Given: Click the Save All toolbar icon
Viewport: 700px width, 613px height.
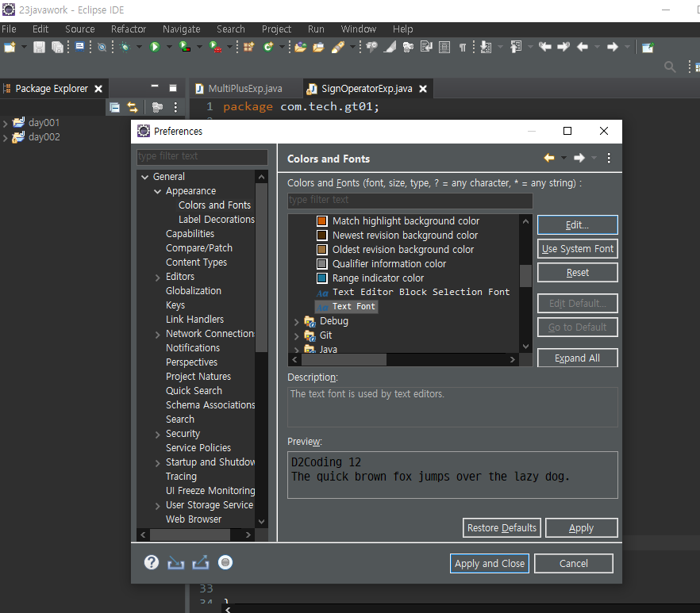Looking at the screenshot, I should 57,47.
